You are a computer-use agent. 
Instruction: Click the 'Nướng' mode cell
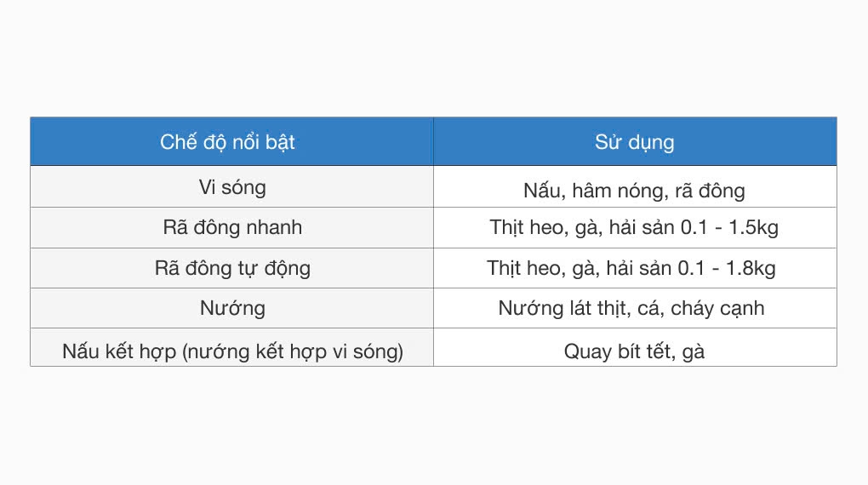pyautogui.click(x=232, y=308)
